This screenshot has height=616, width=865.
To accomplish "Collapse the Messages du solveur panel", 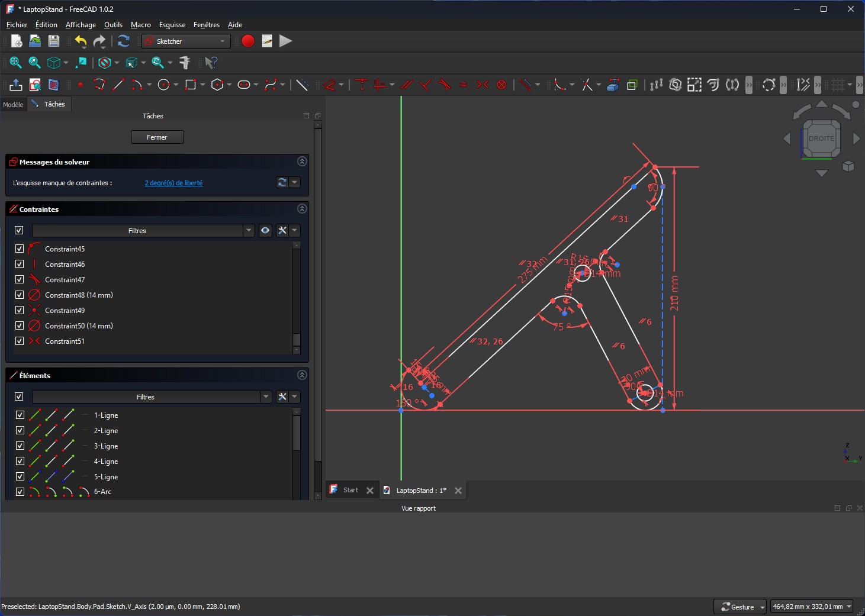I will click(x=302, y=162).
